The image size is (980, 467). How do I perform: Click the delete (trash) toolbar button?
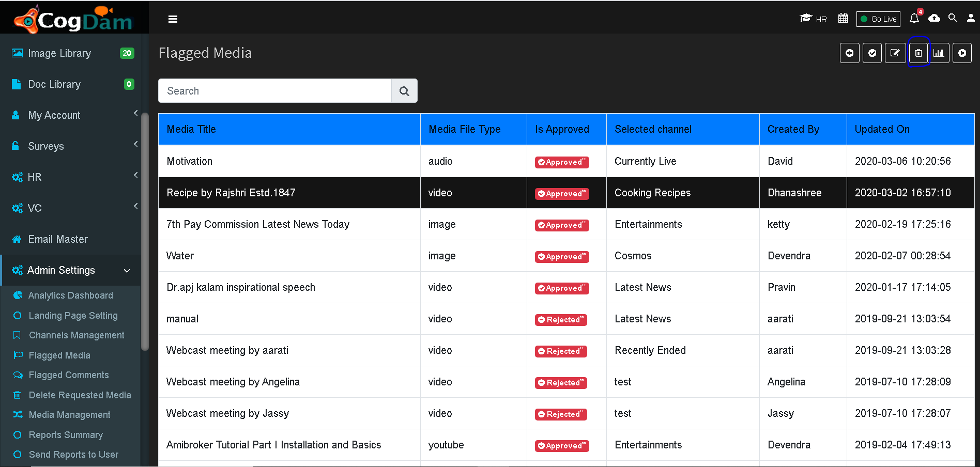(918, 53)
